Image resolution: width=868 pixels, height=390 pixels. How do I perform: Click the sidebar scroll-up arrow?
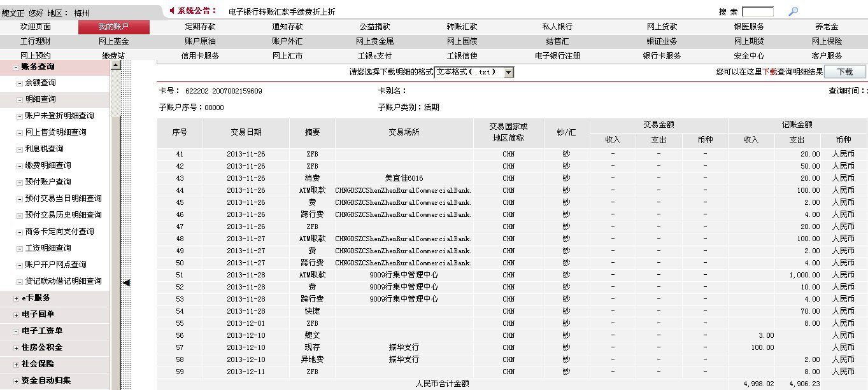(x=115, y=65)
